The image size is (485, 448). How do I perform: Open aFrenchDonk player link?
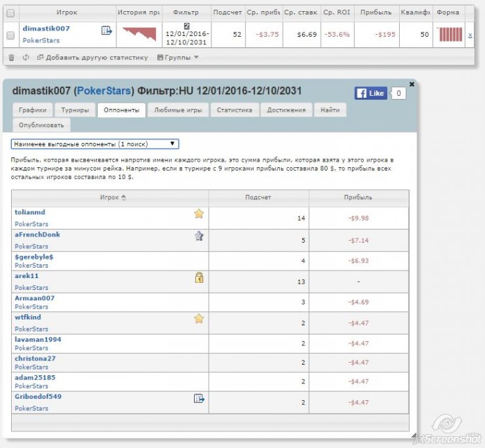(x=37, y=234)
